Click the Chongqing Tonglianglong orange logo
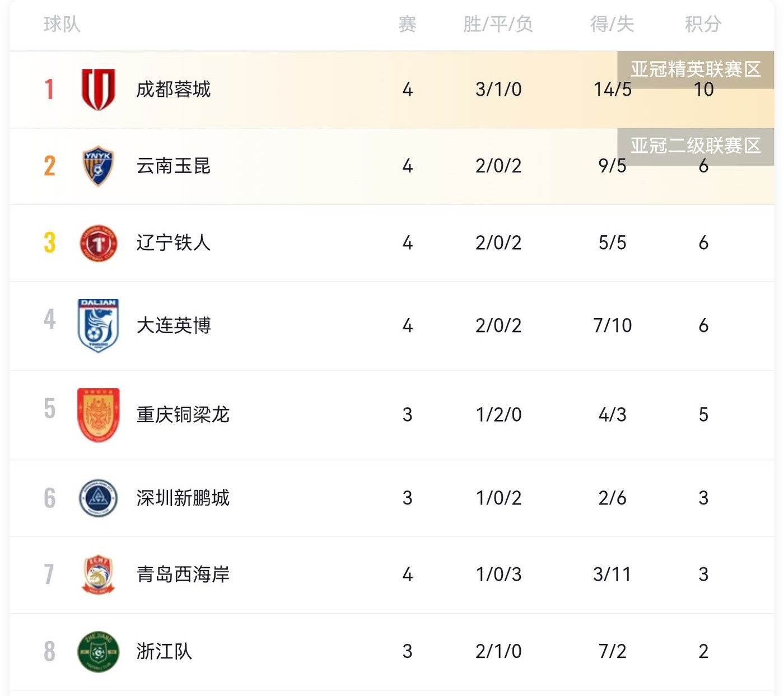The height and width of the screenshot is (696, 784). (98, 414)
